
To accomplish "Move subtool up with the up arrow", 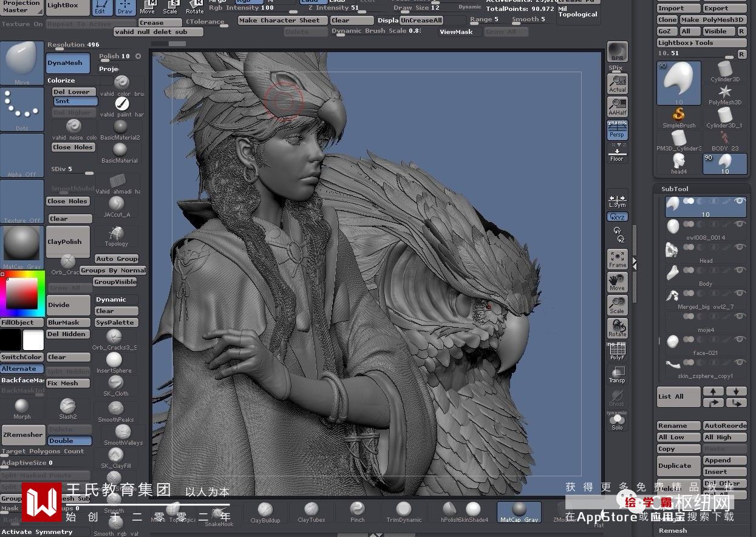I will 713,391.
